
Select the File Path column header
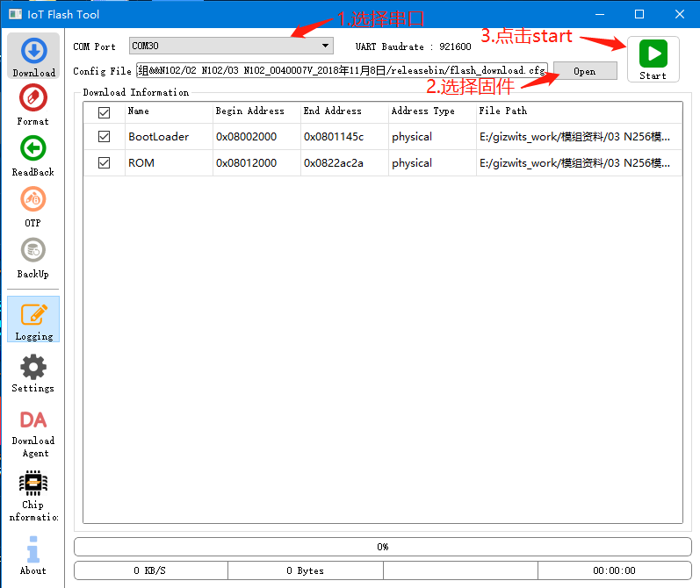click(503, 111)
